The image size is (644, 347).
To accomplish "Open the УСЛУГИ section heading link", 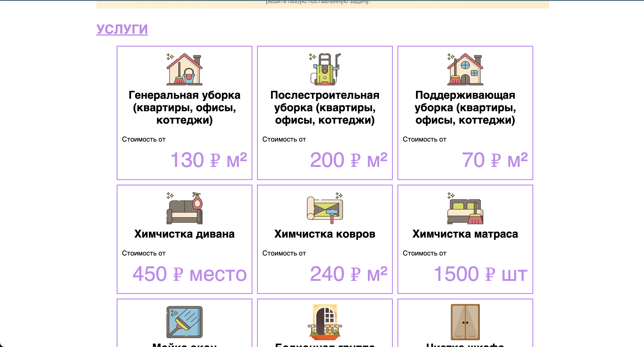I will 122,29.
